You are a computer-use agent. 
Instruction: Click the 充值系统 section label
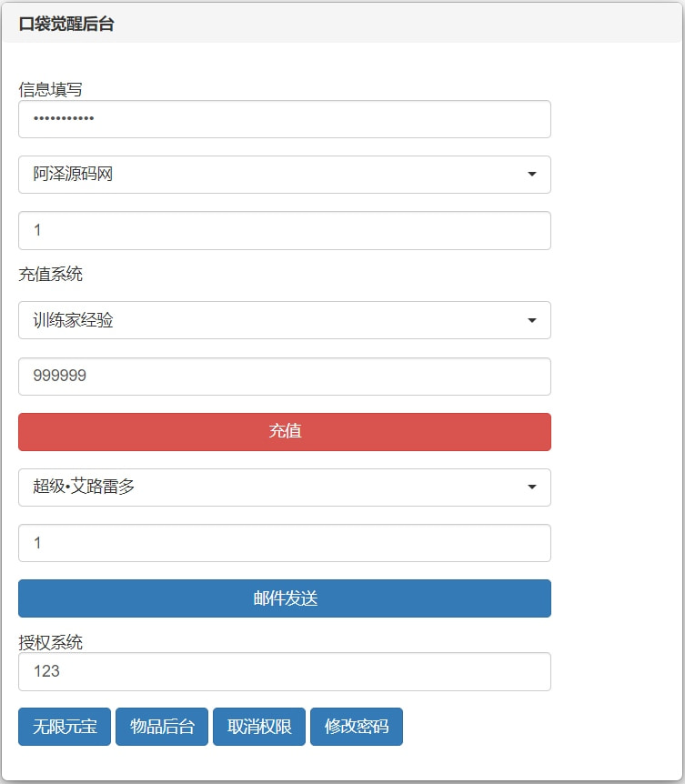(50, 274)
